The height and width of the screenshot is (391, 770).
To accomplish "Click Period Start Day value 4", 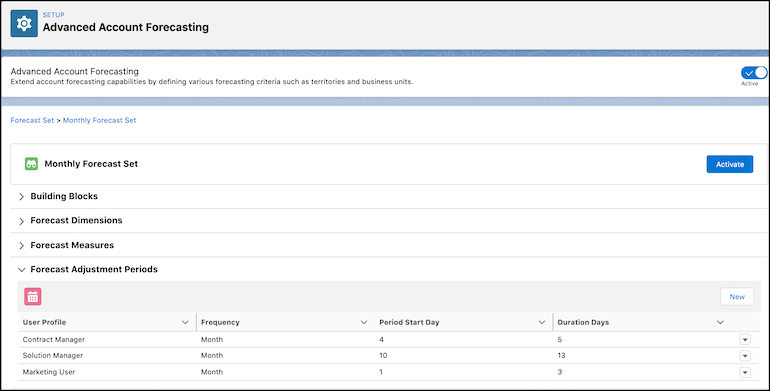I will pyautogui.click(x=382, y=340).
